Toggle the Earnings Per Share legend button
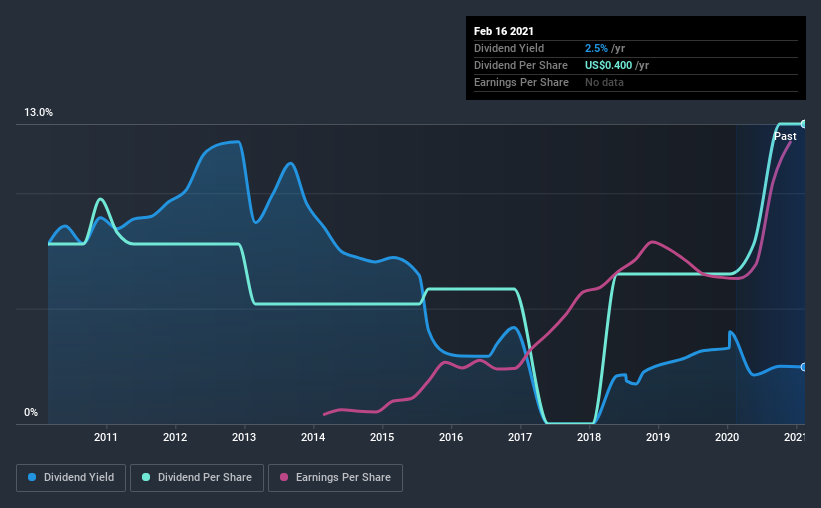The width and height of the screenshot is (821, 508). (x=335, y=478)
